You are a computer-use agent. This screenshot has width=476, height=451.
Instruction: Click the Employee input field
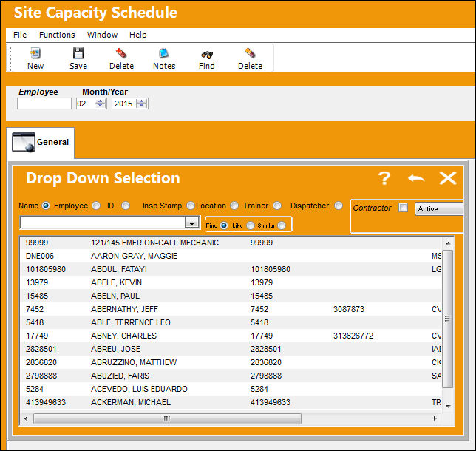pos(44,104)
